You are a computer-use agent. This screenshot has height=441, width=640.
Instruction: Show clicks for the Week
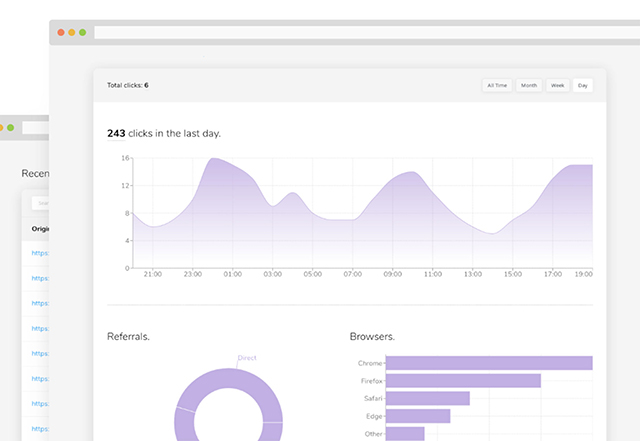(558, 85)
